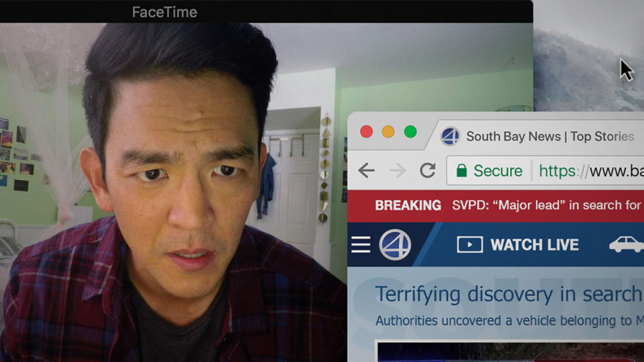644x362 pixels.
Task: Click the WATCH LIVE text link
Action: [x=534, y=244]
